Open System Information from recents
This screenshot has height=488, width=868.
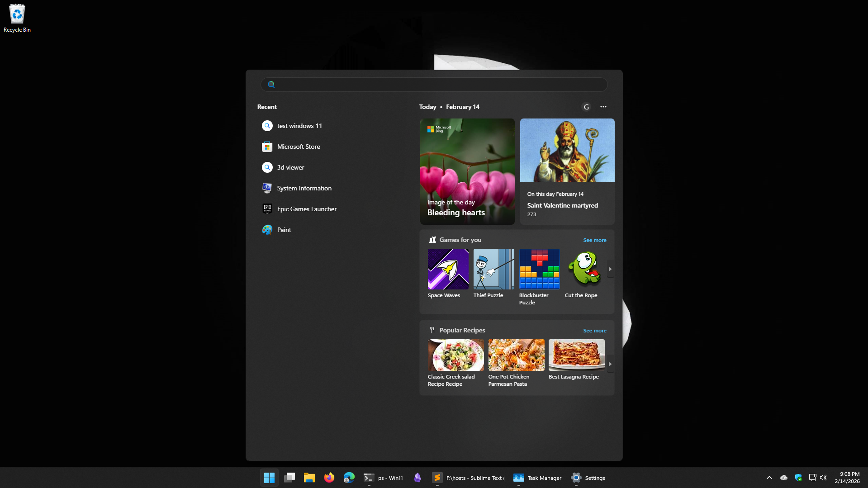tap(304, 188)
